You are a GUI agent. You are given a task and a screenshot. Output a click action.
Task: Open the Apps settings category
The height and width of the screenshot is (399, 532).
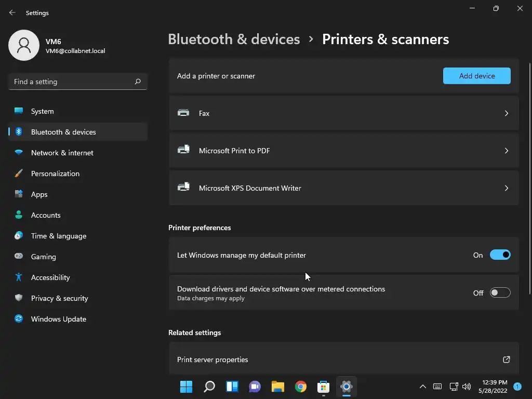tap(78, 194)
